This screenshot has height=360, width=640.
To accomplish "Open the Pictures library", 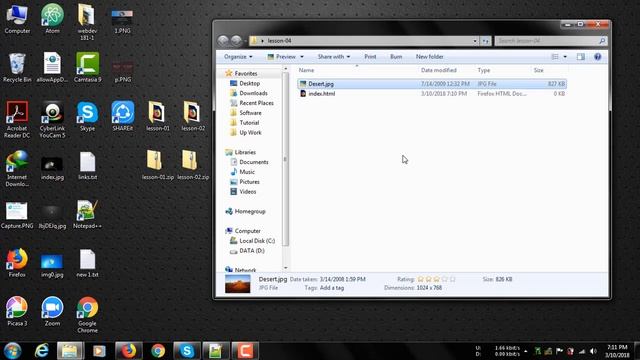I will pyautogui.click(x=249, y=182).
